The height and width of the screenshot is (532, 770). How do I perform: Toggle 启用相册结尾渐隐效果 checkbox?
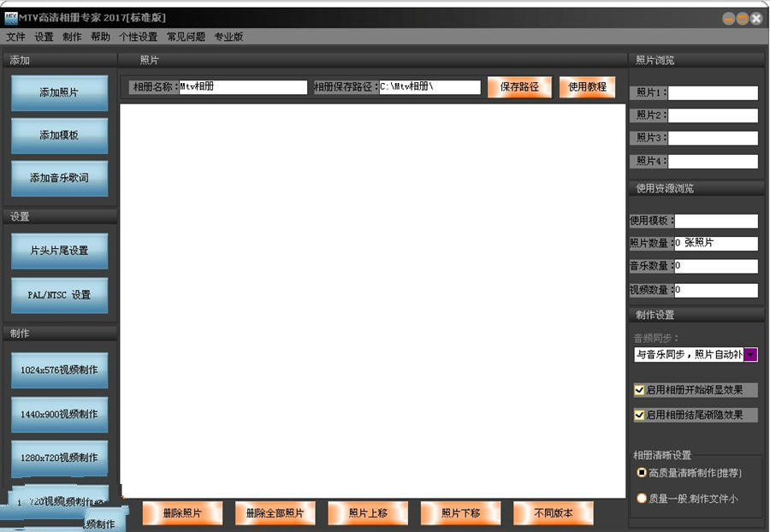coord(639,416)
